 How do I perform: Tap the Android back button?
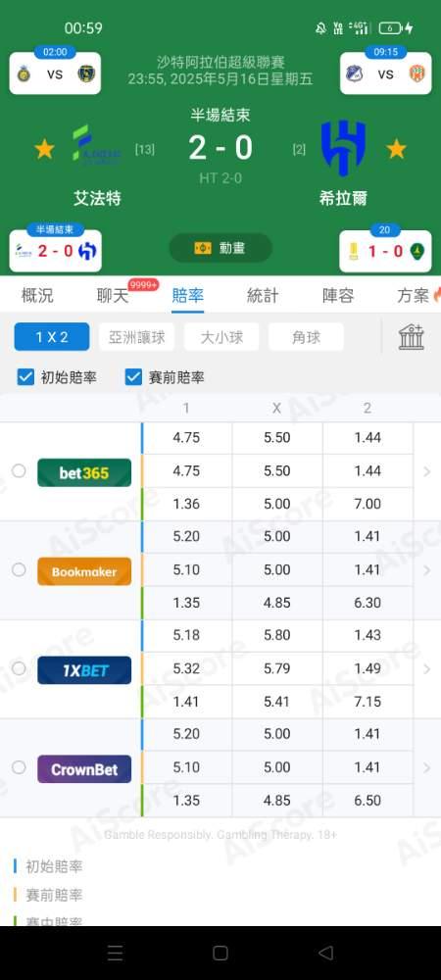[325, 953]
